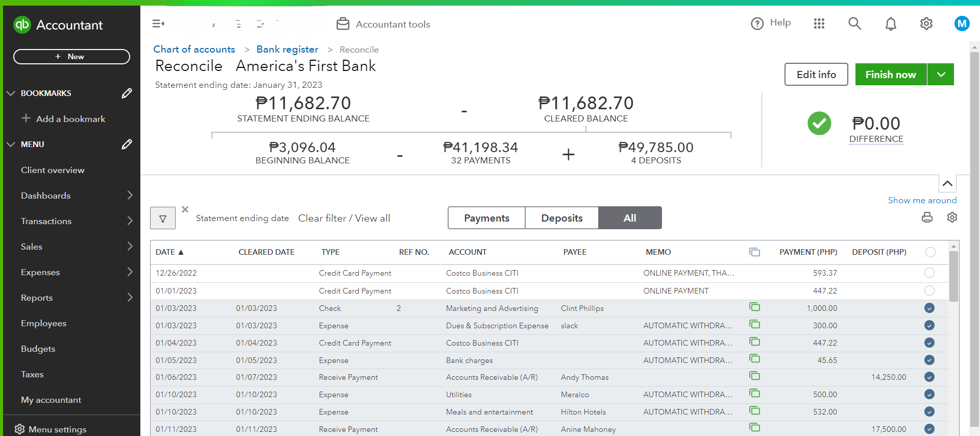Uncheck the Clint Phillips check transaction
The height and width of the screenshot is (436, 980).
(x=929, y=308)
